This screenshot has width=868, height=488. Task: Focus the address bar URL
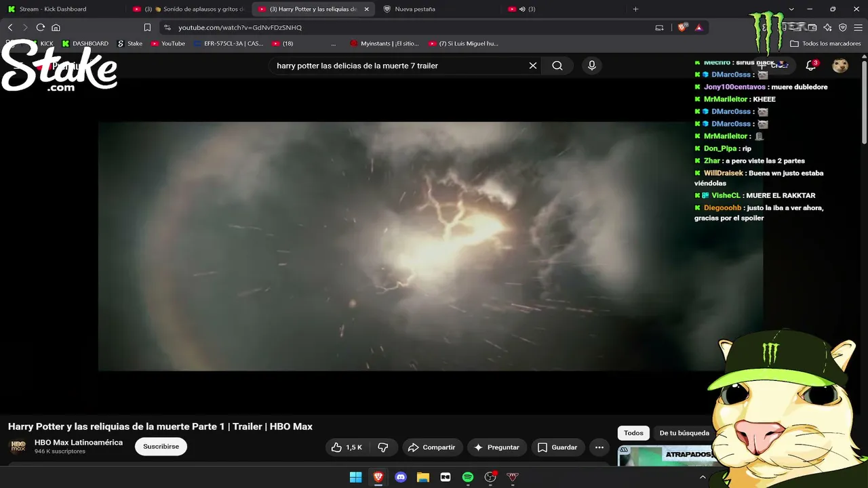coord(240,27)
